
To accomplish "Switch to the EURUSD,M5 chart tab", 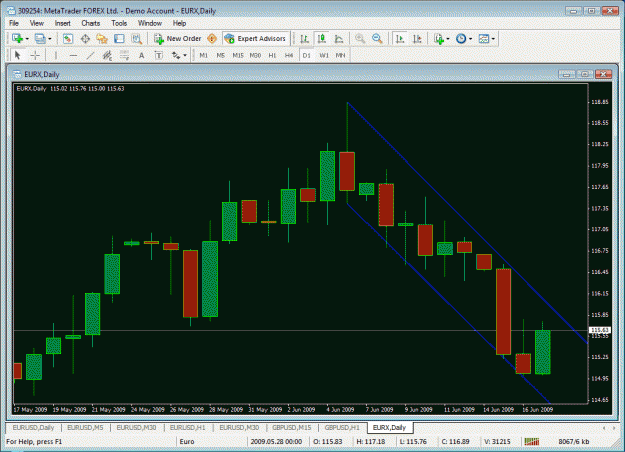I will tap(85, 428).
